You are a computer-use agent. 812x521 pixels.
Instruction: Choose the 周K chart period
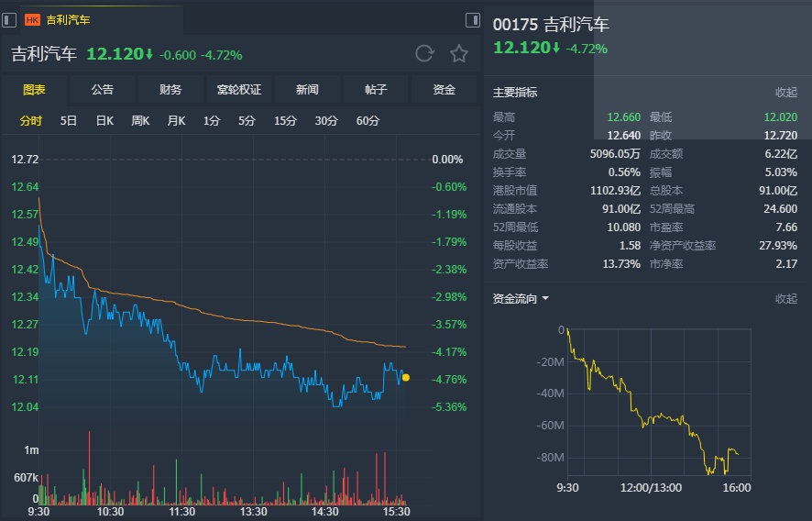tap(140, 121)
